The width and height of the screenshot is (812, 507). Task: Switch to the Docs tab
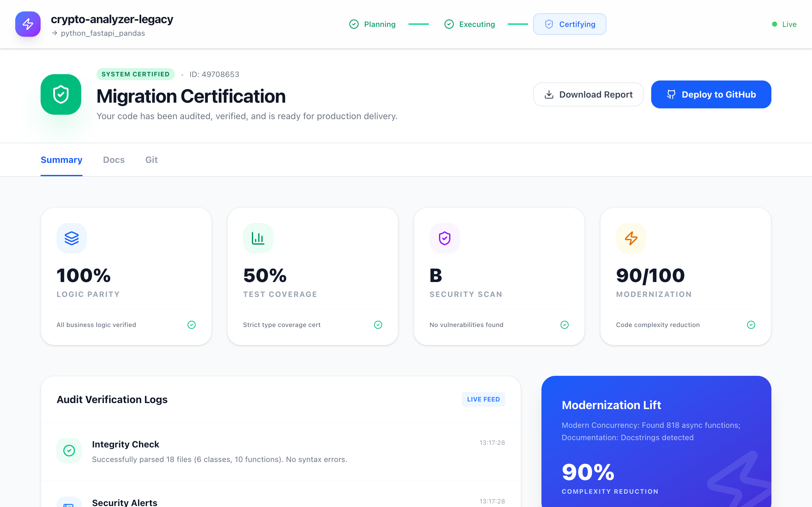coord(114,160)
